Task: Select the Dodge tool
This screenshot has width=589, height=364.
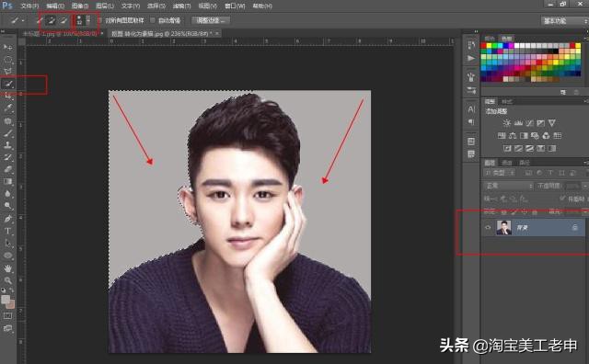Action: [7, 206]
